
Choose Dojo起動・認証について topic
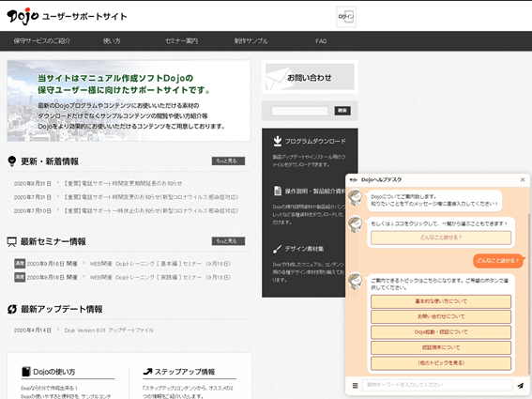pos(441,332)
